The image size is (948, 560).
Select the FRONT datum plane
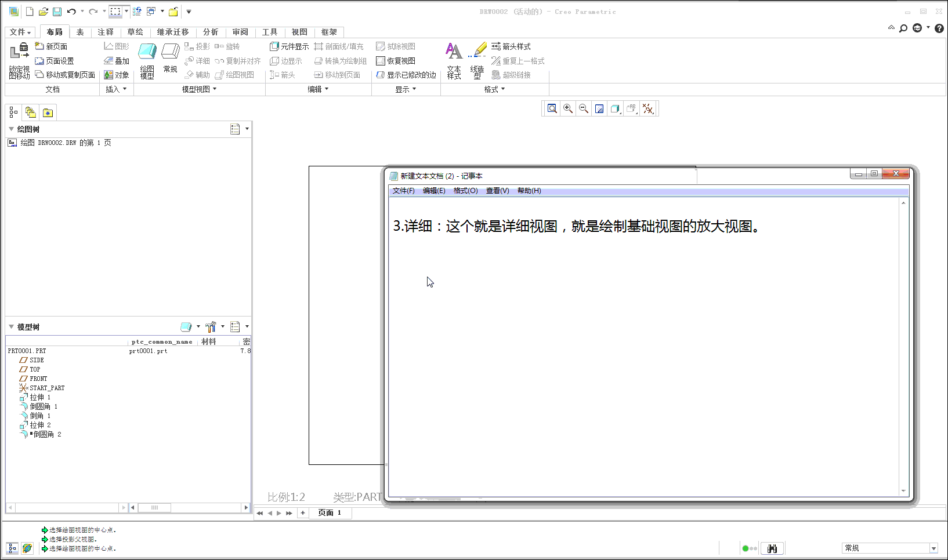point(38,379)
